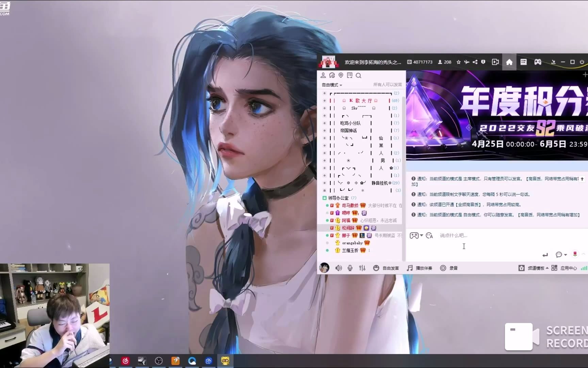Click the mini-mode download arrow icon
Viewport: 588px width, 368px height.
[553, 62]
